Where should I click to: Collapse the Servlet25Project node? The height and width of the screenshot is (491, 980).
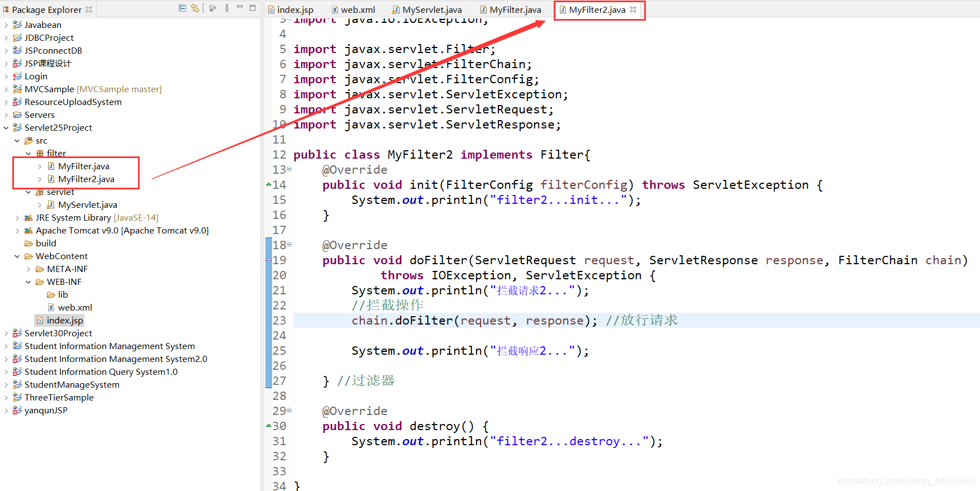click(6, 128)
